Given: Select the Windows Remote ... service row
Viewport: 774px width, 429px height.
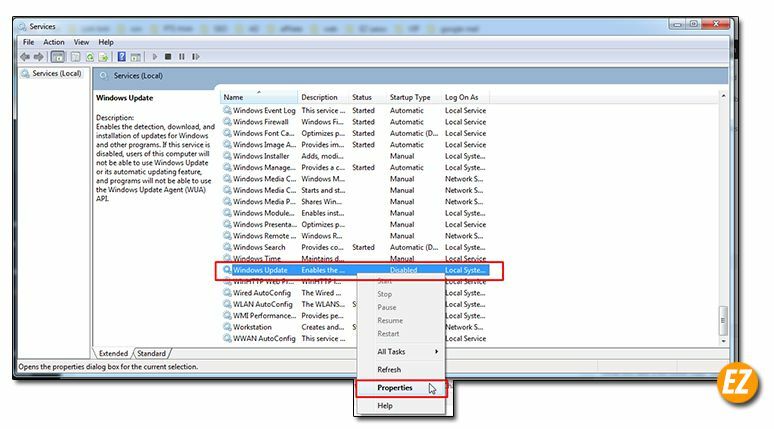Looking at the screenshot, I should (x=354, y=235).
